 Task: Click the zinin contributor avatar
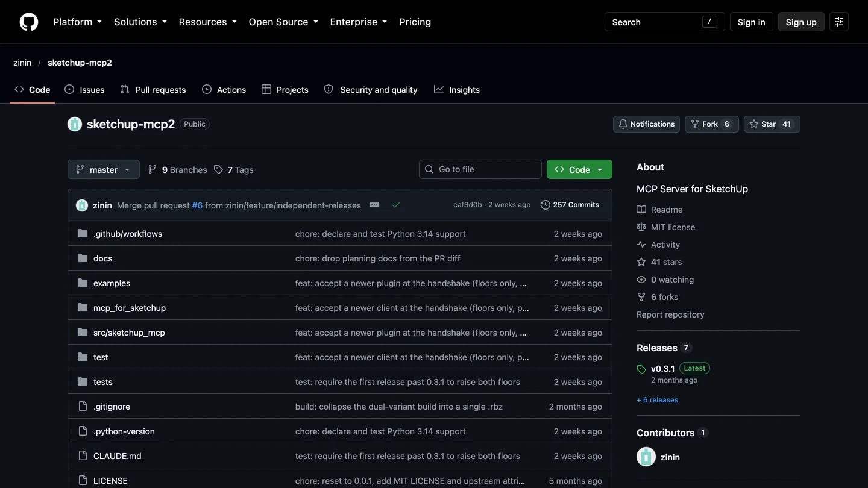pos(646,457)
